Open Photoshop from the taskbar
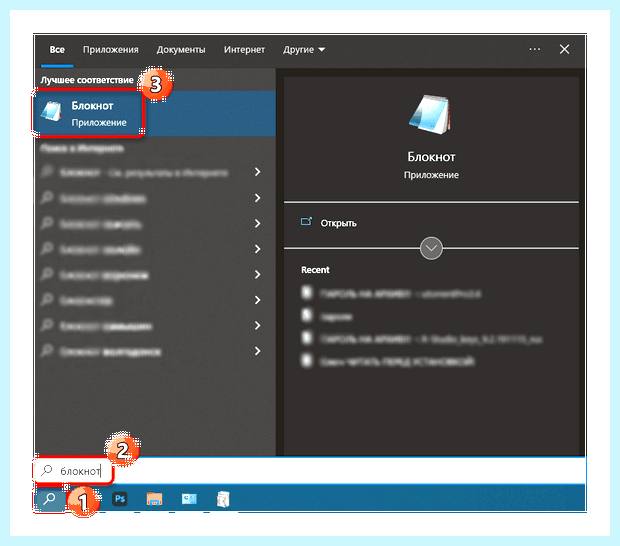620x546 pixels. pyautogui.click(x=120, y=499)
